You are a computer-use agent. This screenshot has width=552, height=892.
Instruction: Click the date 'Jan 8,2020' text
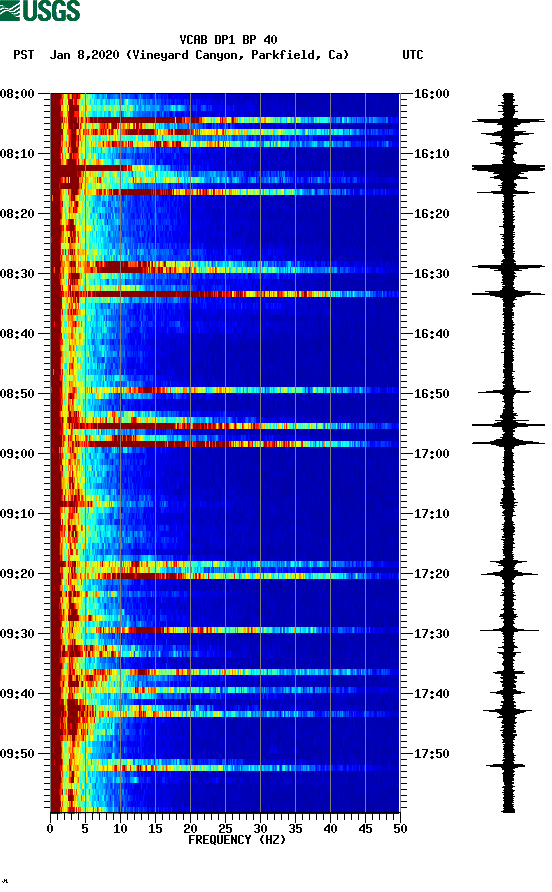(84, 55)
